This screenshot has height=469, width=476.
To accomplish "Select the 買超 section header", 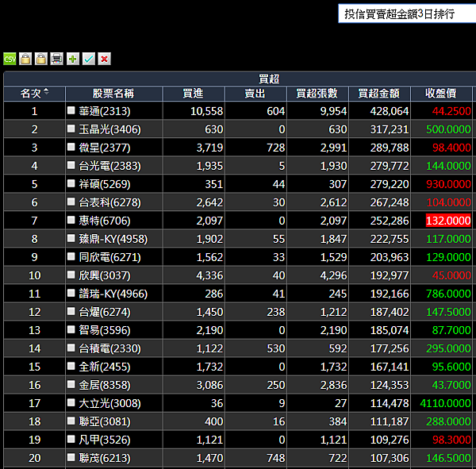I will point(269,79).
